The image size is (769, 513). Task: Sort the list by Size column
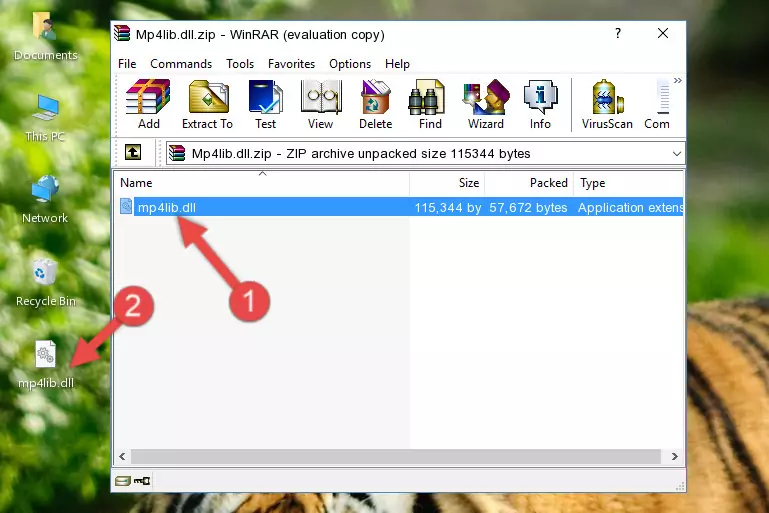click(x=447, y=183)
